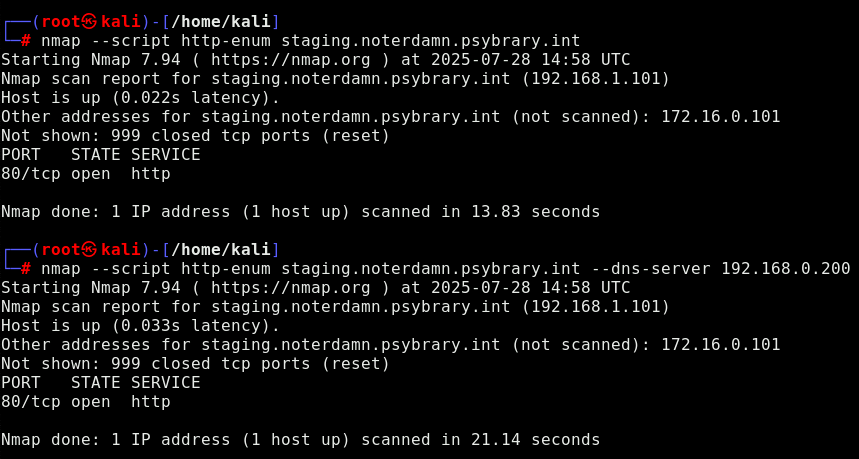Click the red hash symbol before the first command
The height and width of the screenshot is (459, 859).
click(26, 41)
